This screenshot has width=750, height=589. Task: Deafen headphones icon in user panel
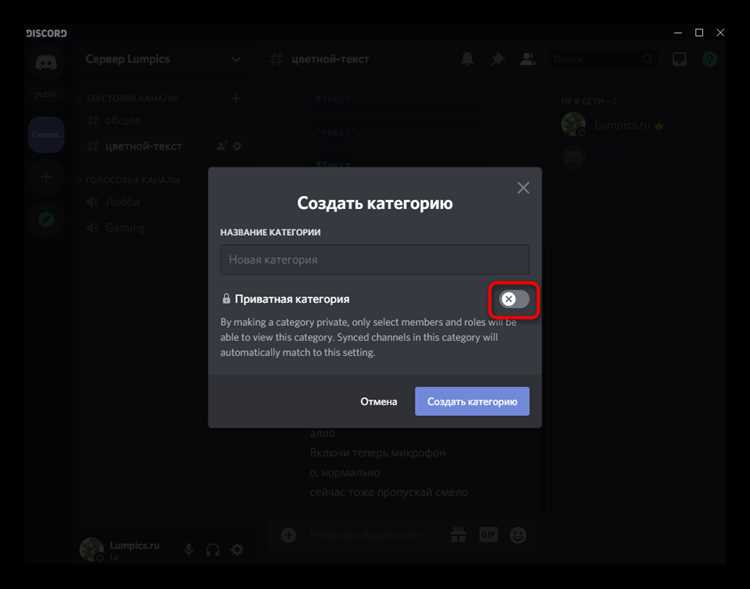212,550
